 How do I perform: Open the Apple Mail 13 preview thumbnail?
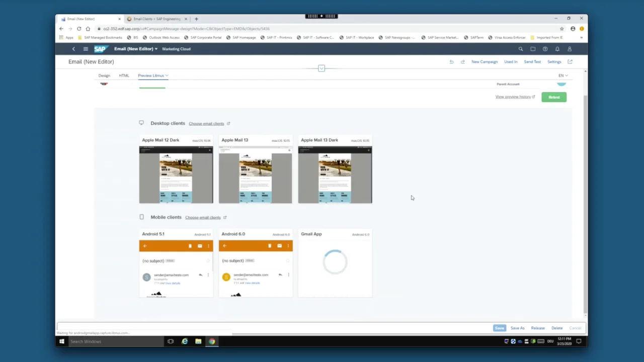[255, 175]
